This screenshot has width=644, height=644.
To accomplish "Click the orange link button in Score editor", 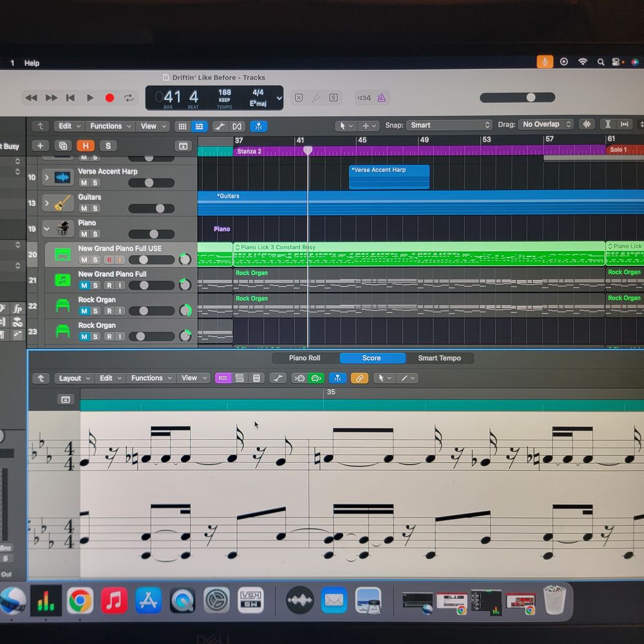I will pos(359,378).
